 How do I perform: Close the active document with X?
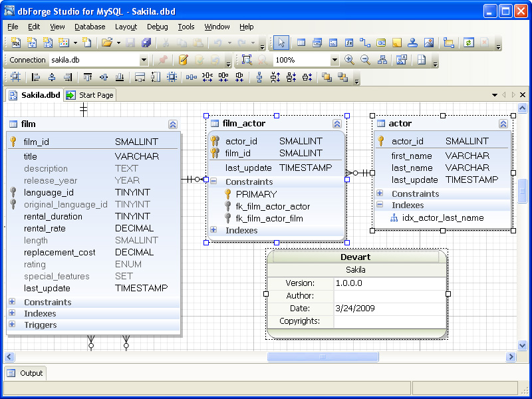523,95
